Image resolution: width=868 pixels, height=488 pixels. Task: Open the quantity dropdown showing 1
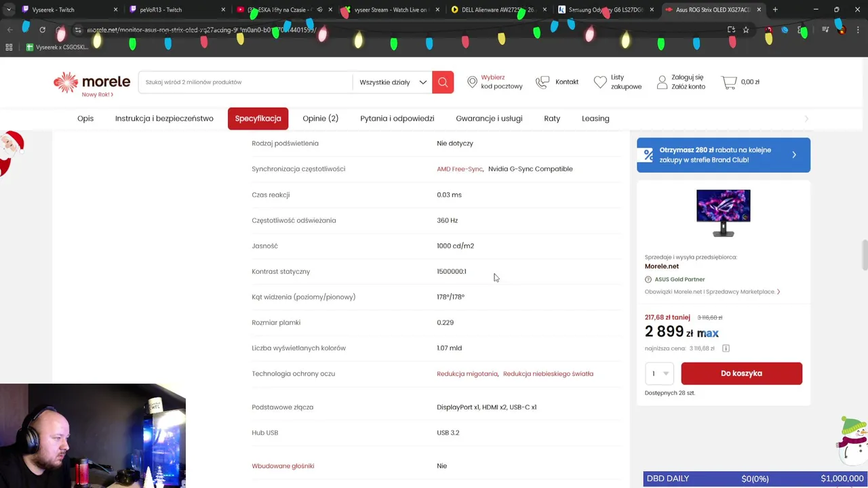[659, 373]
